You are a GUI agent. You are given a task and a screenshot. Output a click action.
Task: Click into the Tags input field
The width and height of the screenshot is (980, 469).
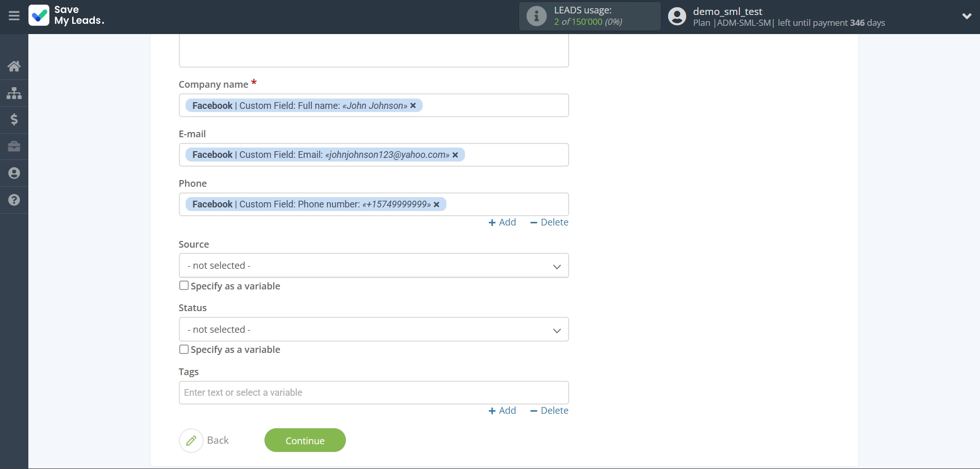coord(373,393)
